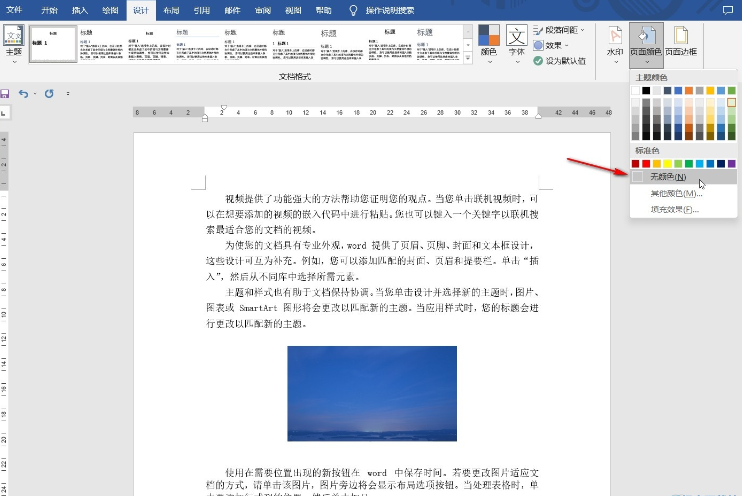Image resolution: width=742 pixels, height=496 pixels.
Task: Pick the green theme color in top row
Action: (x=732, y=90)
